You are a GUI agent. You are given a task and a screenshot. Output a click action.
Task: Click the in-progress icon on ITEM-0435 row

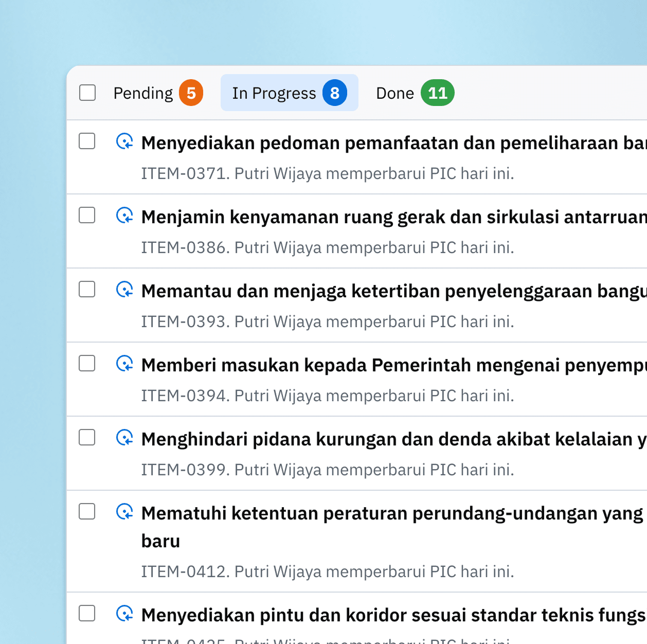(125, 615)
